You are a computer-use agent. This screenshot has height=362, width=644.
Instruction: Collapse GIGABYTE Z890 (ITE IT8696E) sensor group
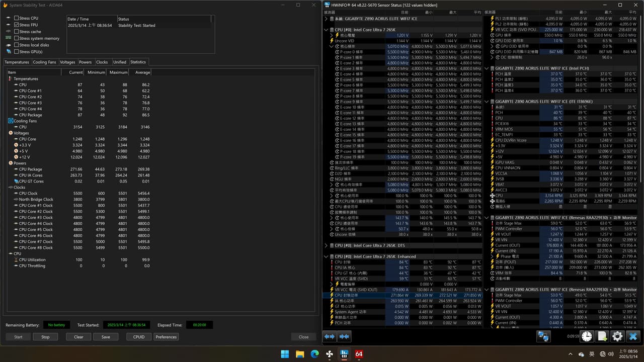[x=487, y=102]
